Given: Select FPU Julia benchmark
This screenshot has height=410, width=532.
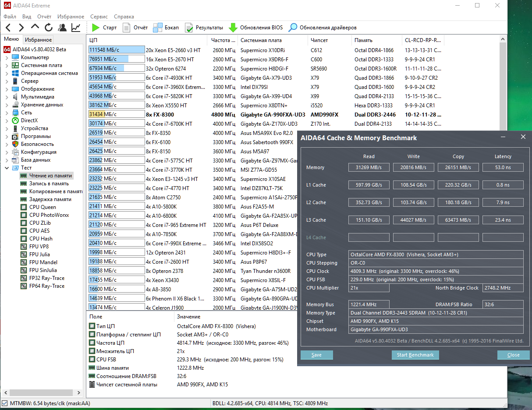Looking at the screenshot, I should [x=39, y=254].
